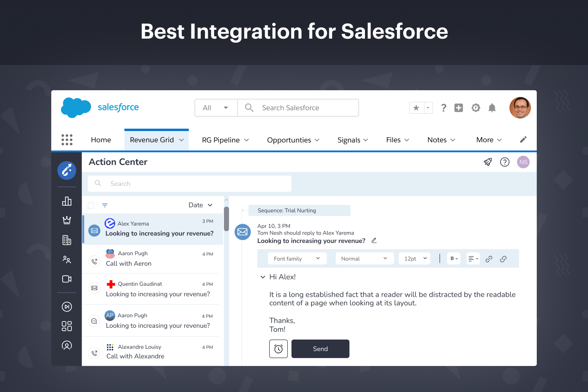Select the checkbox above the message list

pyautogui.click(x=91, y=205)
